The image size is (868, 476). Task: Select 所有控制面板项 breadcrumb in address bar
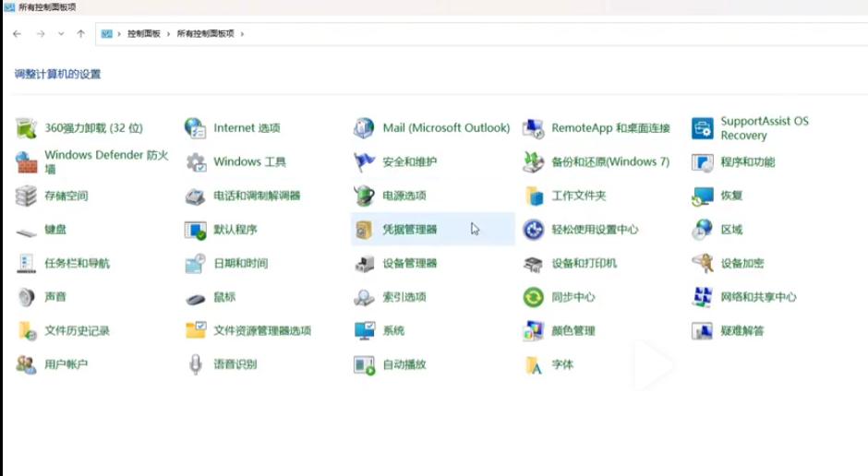205,34
